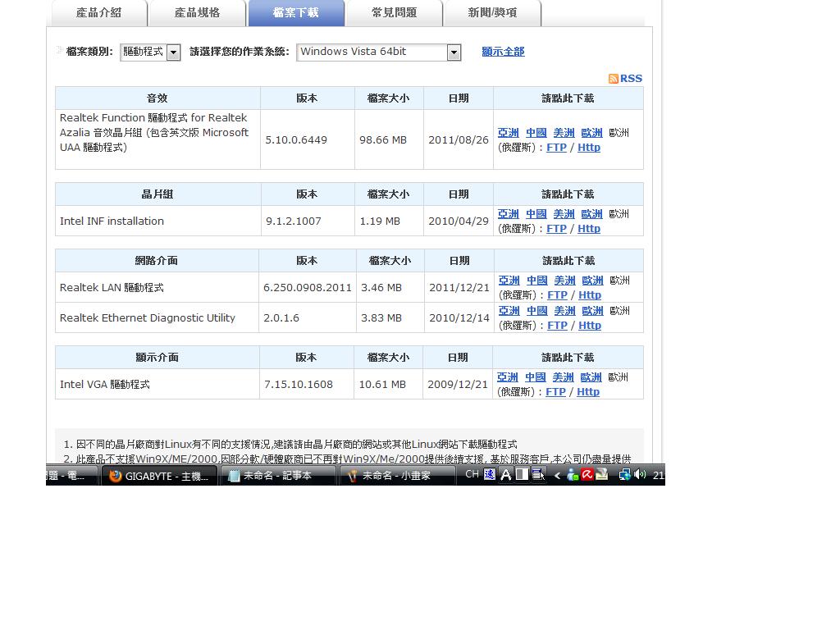Viewport: 840px width, 630px height.
Task: Select the 檔案下載 tab
Action: [295, 13]
